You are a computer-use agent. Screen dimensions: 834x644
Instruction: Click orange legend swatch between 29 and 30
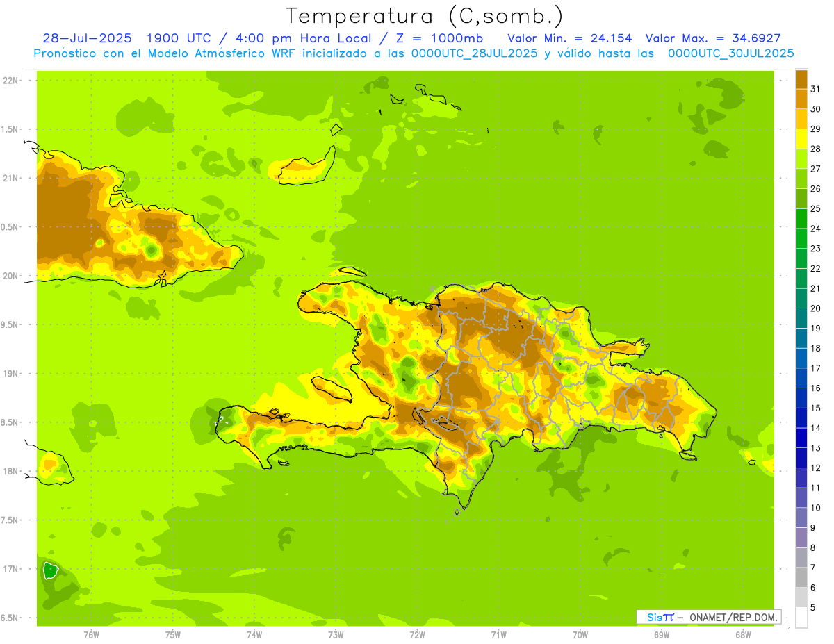[x=801, y=118]
